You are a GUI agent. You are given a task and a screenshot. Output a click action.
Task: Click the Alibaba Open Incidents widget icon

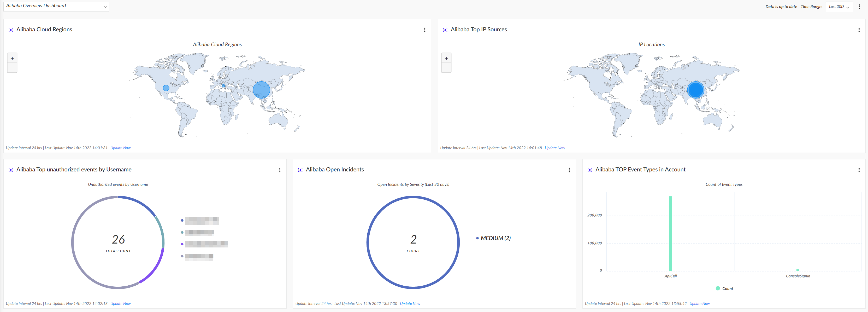tap(300, 170)
